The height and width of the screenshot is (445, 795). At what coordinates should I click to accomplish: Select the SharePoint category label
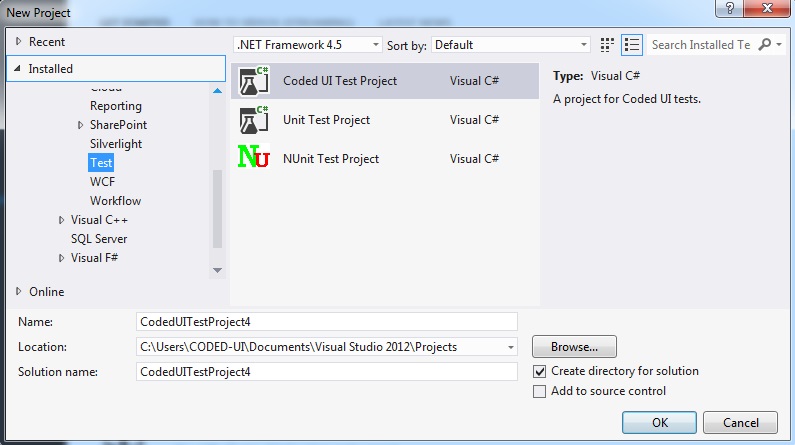[x=118, y=125]
